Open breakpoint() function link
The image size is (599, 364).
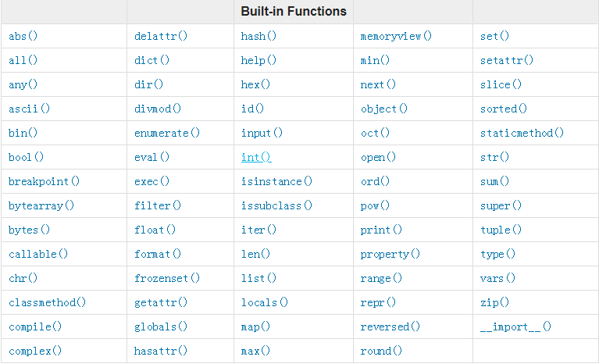pyautogui.click(x=44, y=181)
